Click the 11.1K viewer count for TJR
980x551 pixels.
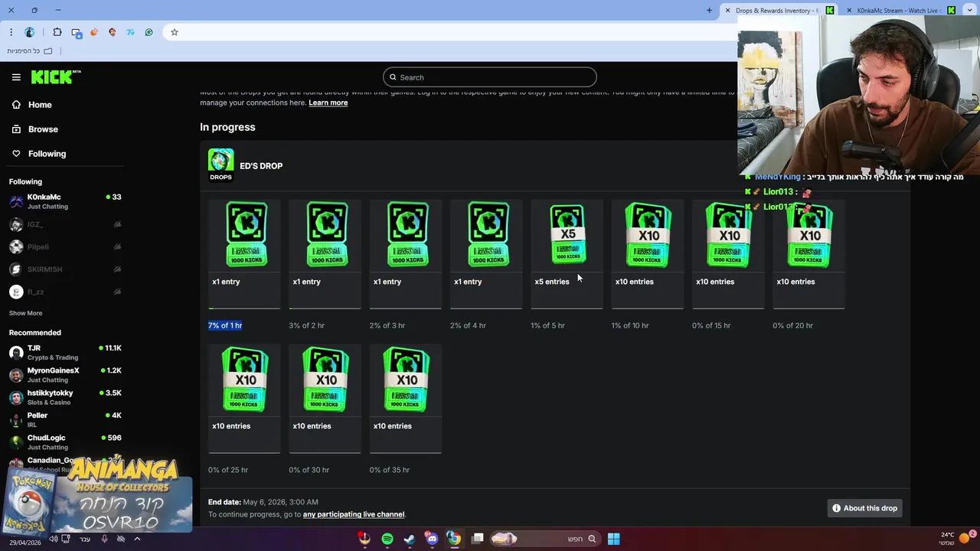pyautogui.click(x=113, y=348)
